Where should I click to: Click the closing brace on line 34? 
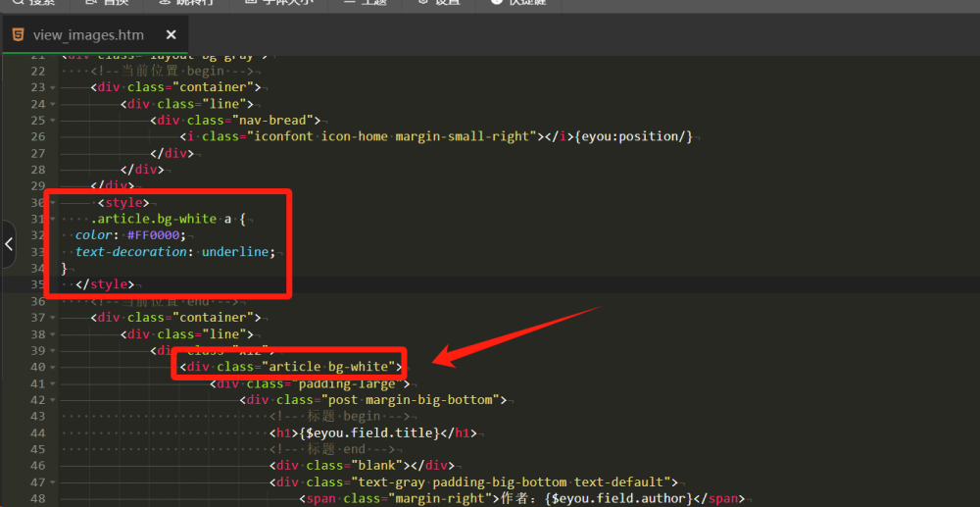click(x=64, y=268)
